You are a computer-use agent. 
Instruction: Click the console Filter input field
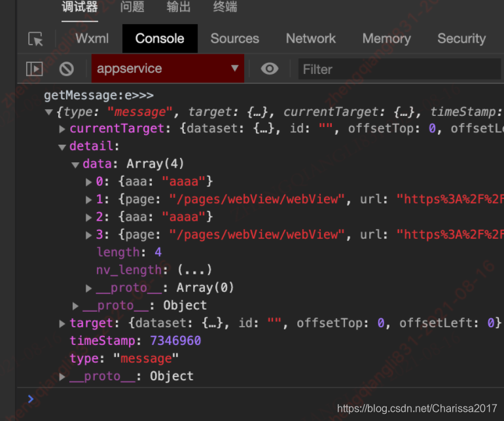[x=399, y=69]
